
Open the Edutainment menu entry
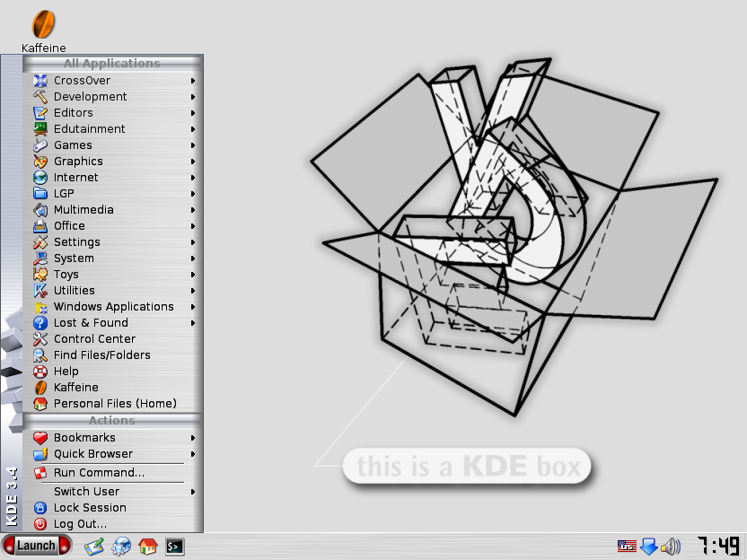113,129
